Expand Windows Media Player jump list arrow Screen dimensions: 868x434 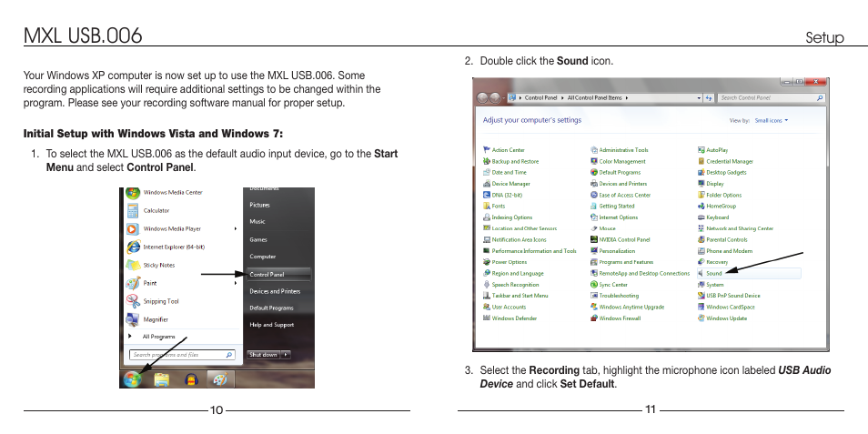[236, 228]
